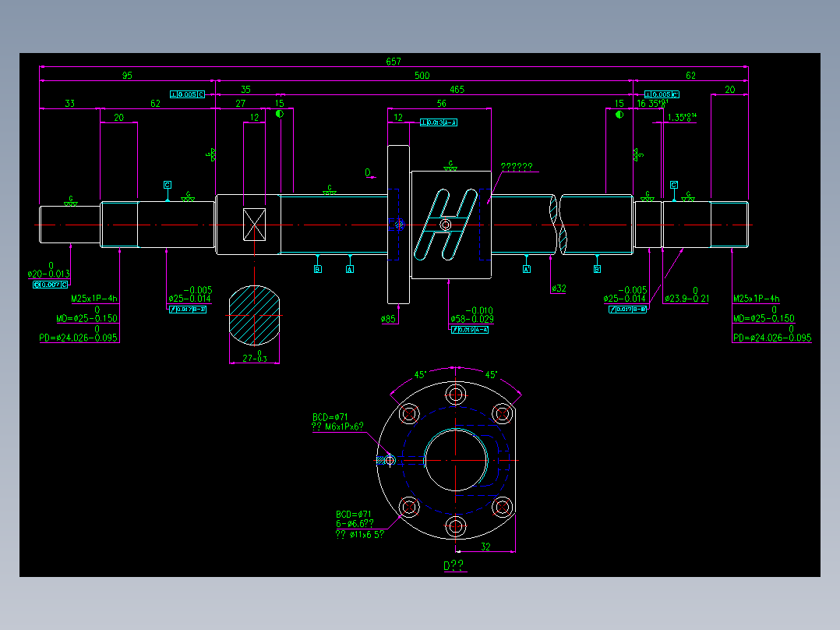The width and height of the screenshot is (840, 630).
Task: Select the M25x1P-4h thread label on the left
Action: tap(94, 297)
